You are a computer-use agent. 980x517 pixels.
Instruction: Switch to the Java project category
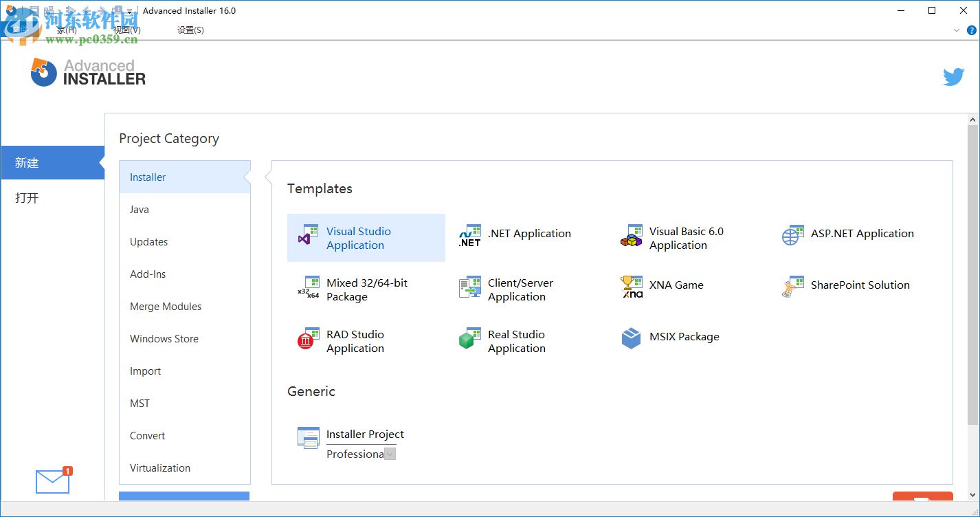coord(139,209)
